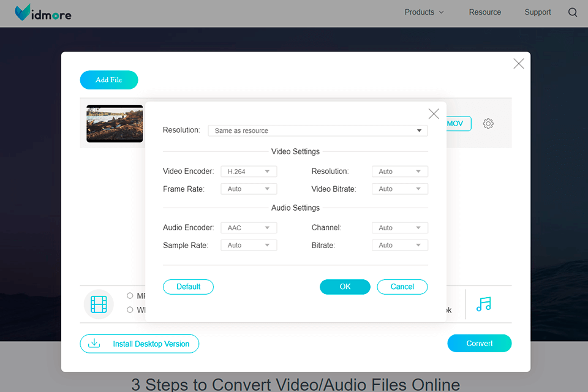Open the Frame Rate dropdown
Image resolution: width=588 pixels, height=392 pixels.
[249, 189]
